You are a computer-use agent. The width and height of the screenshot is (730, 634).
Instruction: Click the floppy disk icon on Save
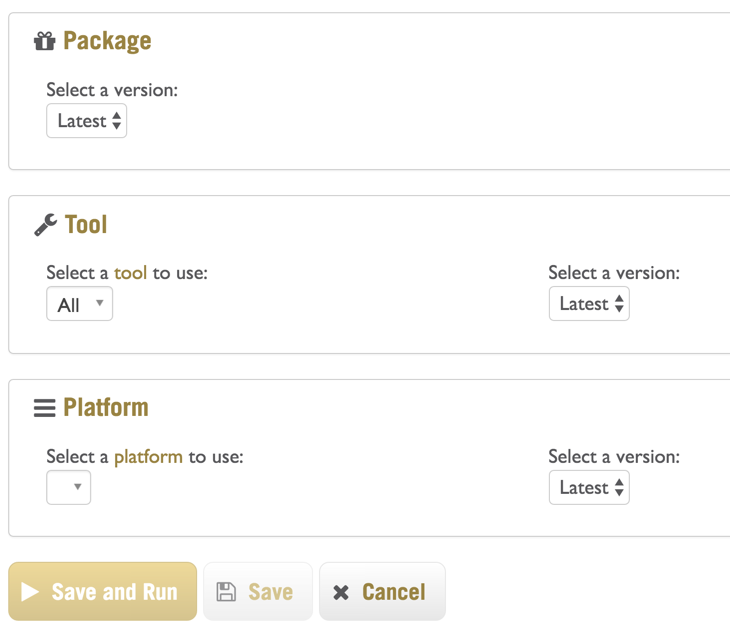[x=226, y=592]
